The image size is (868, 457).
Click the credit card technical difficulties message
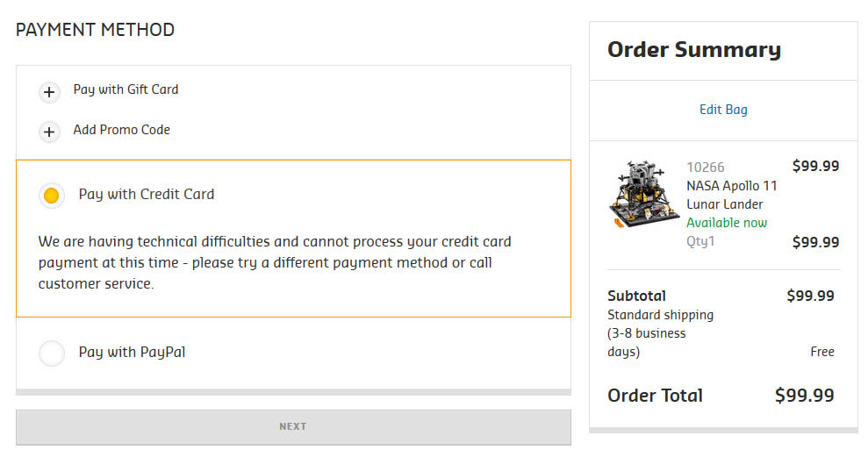[x=275, y=262]
